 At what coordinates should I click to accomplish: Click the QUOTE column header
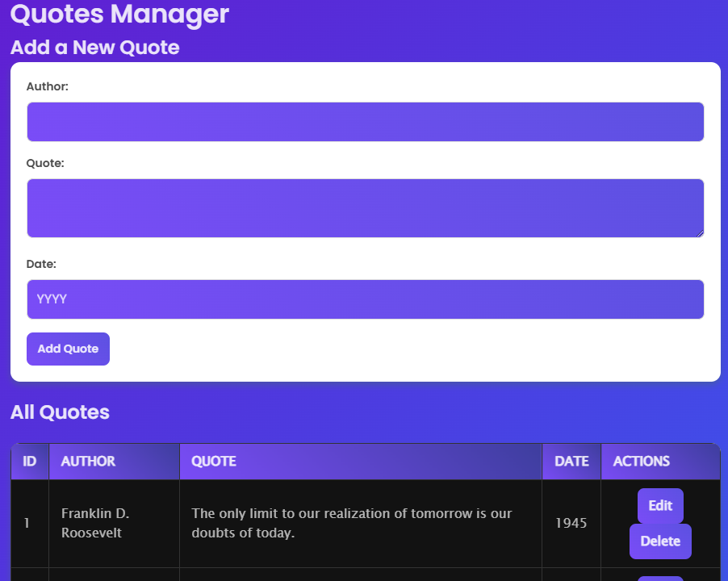pos(361,462)
